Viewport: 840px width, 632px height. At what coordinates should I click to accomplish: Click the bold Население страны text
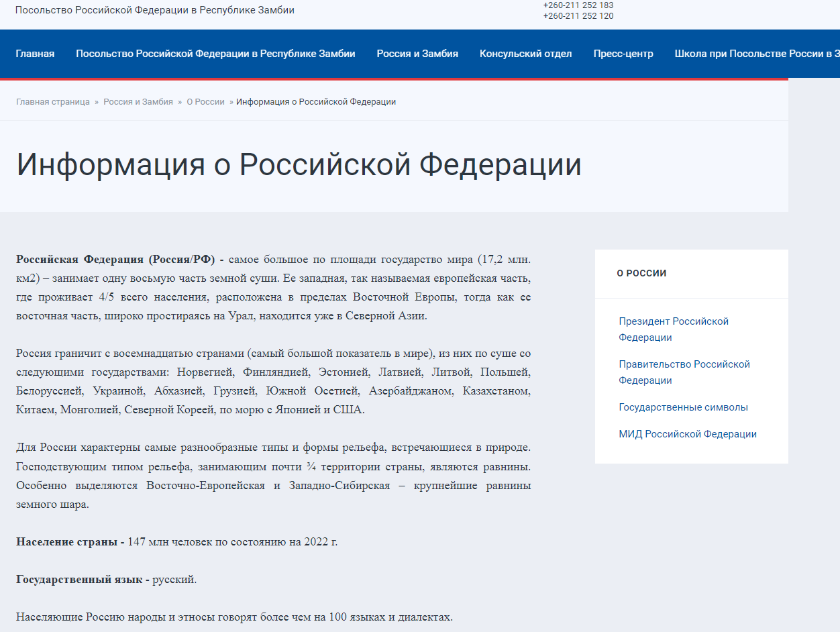[x=70, y=541]
